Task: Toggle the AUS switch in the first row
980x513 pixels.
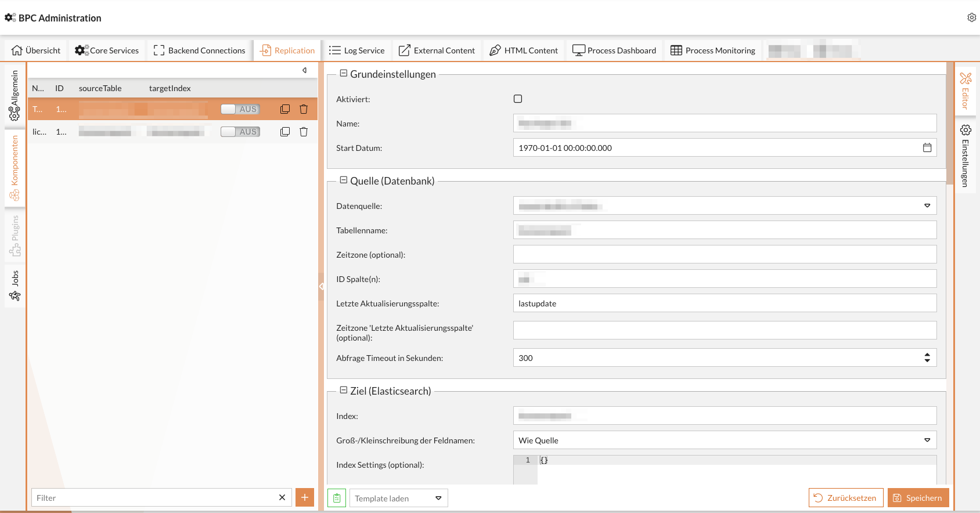Action: coord(240,109)
